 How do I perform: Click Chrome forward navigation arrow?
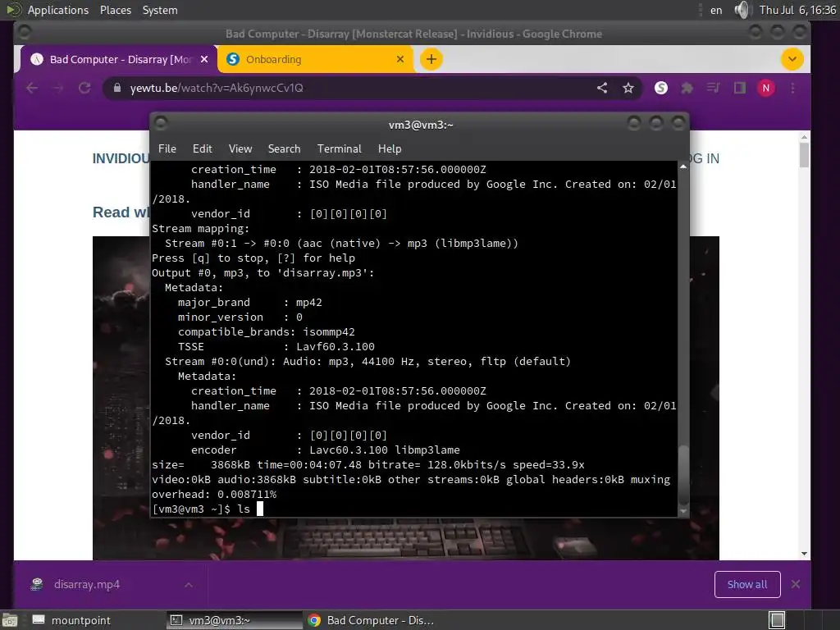58,88
